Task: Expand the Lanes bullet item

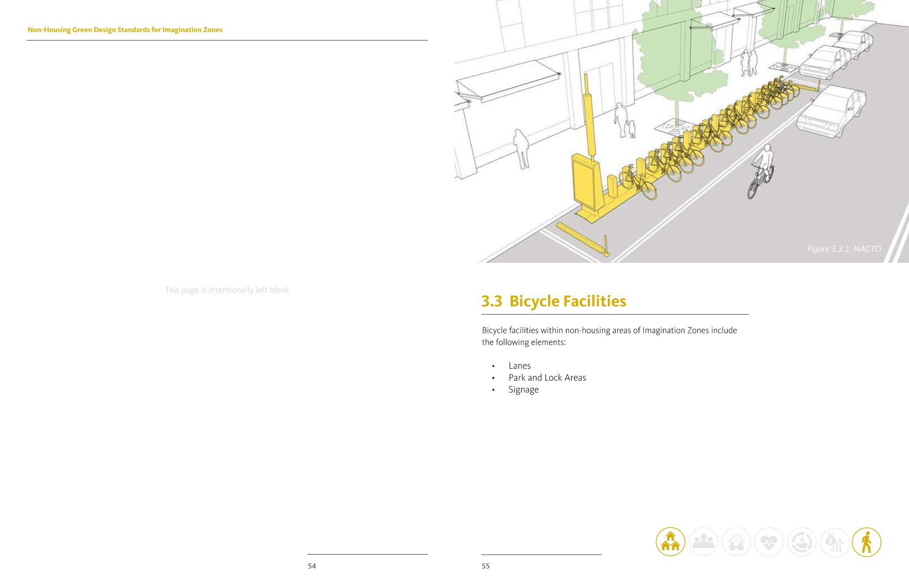Action: tap(519, 366)
